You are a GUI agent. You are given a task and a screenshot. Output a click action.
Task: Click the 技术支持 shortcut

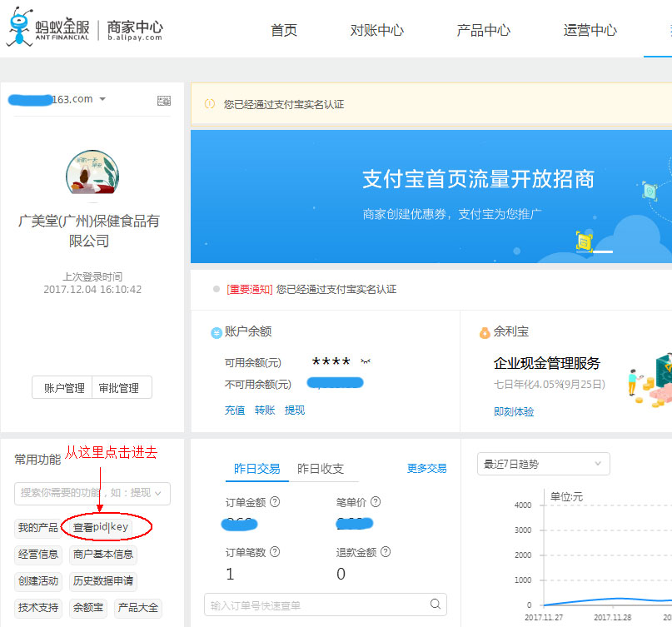click(x=38, y=608)
